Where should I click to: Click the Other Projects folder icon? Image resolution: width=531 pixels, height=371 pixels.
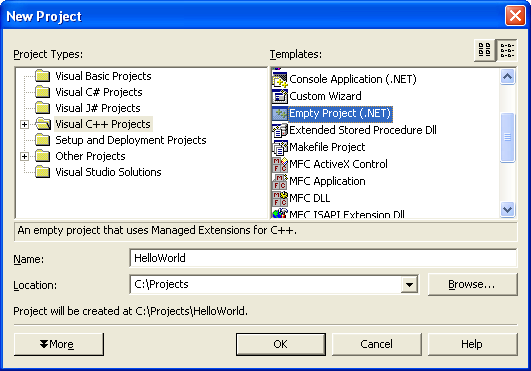(43, 156)
